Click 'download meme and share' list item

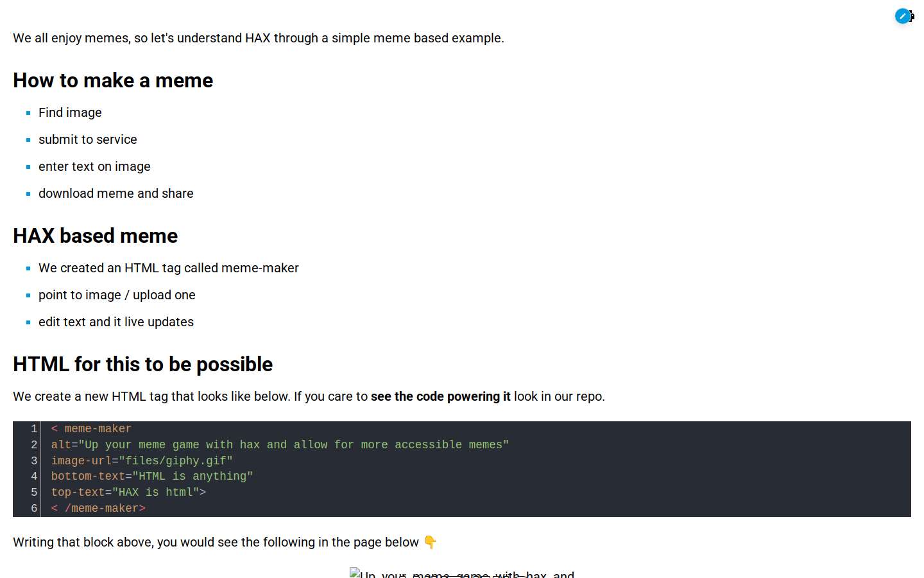coord(116,193)
